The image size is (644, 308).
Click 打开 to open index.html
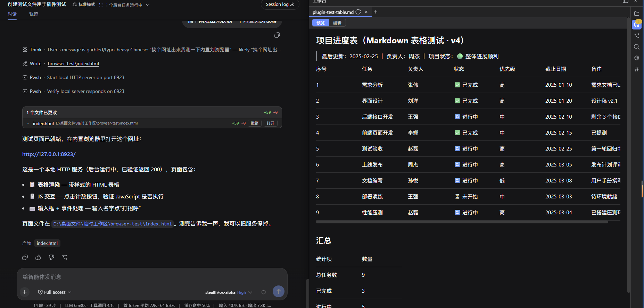[271, 123]
